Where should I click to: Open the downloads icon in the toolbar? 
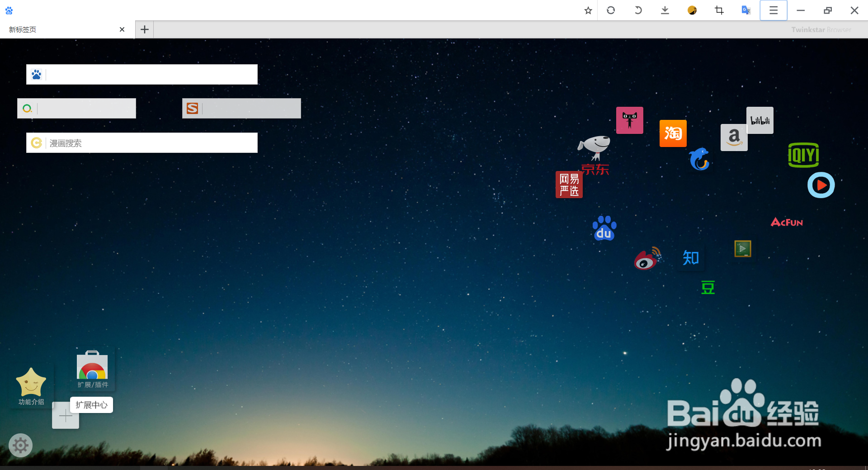click(x=665, y=10)
